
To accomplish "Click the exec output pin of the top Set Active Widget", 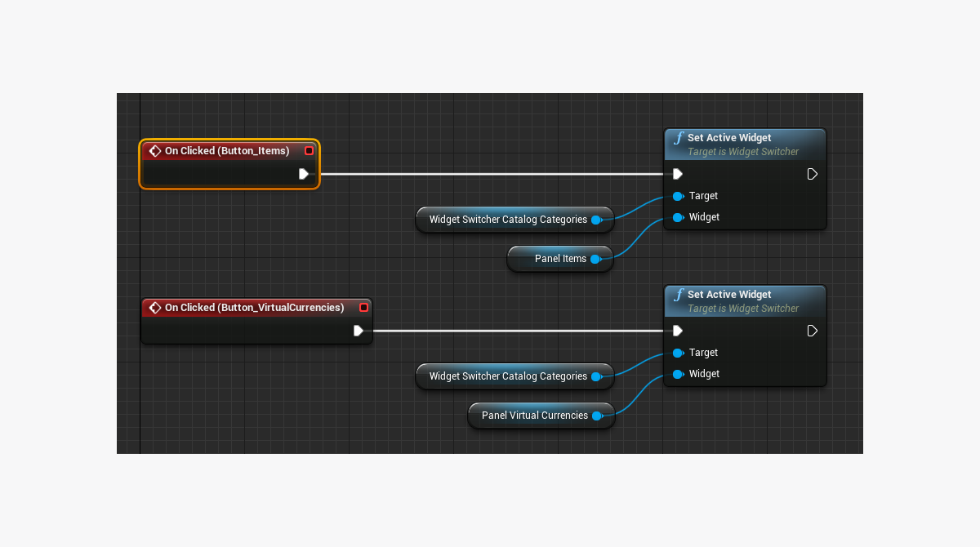I will pyautogui.click(x=812, y=174).
